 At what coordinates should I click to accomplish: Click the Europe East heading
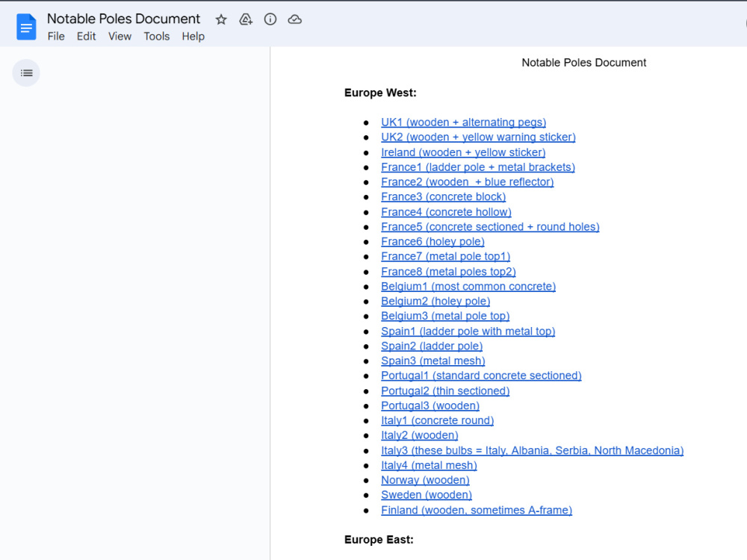pyautogui.click(x=379, y=539)
